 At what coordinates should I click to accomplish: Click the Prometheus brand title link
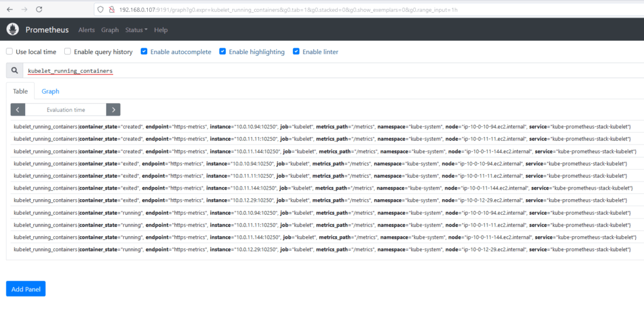coord(47,30)
